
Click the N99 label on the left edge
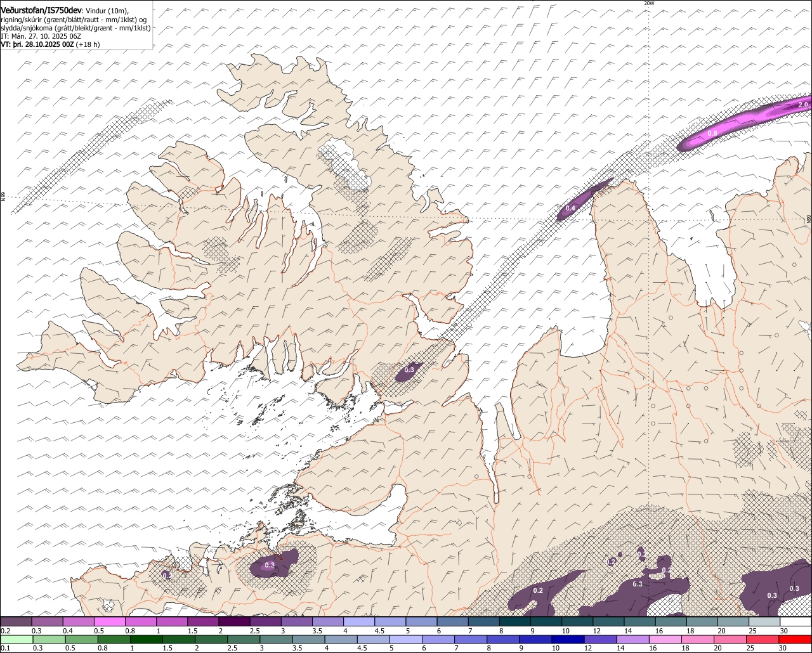(x=3, y=197)
